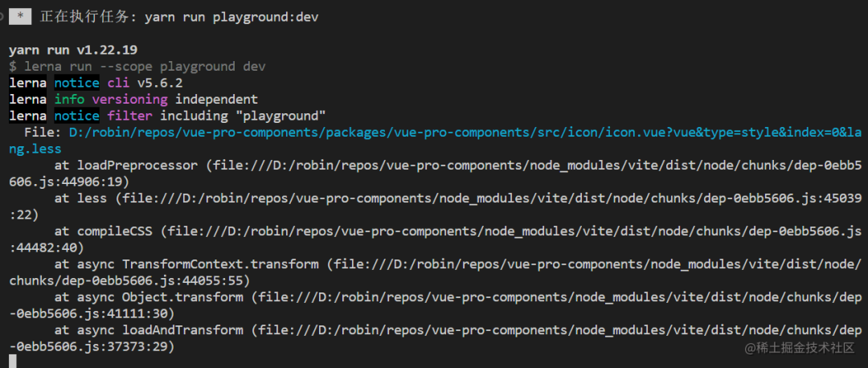Click the 'File:' label
The height and width of the screenshot is (368, 868).
coord(43,133)
